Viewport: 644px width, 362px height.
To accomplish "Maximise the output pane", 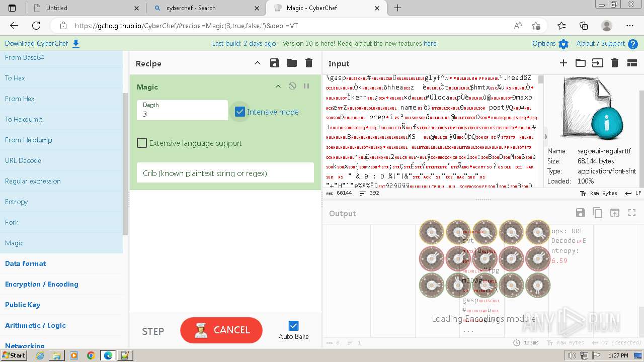I will 632,213.
